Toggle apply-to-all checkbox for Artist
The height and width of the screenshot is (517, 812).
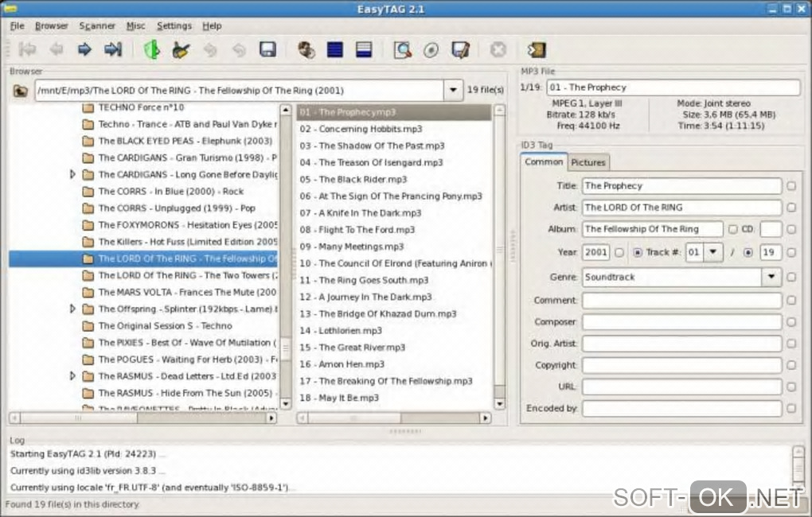[791, 208]
